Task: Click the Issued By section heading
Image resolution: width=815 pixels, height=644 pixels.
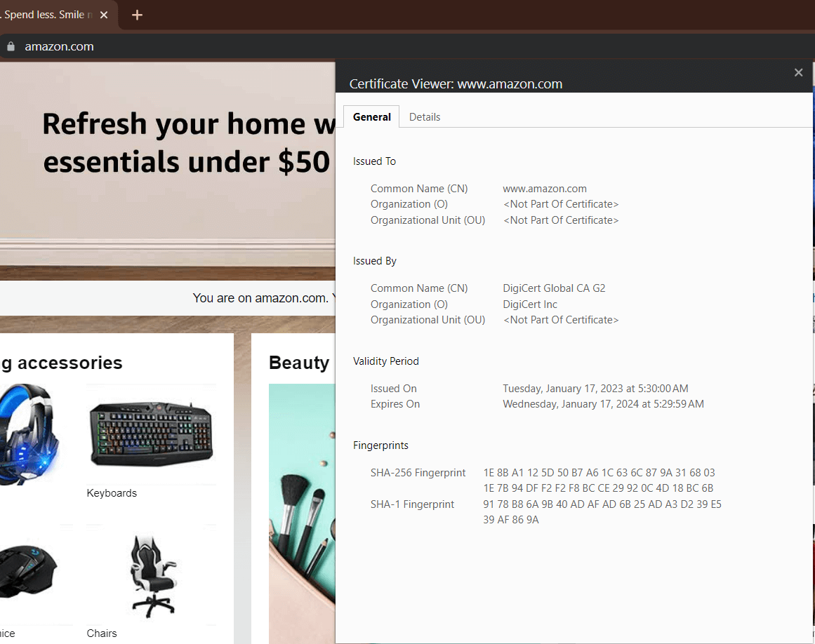Action: [x=375, y=261]
